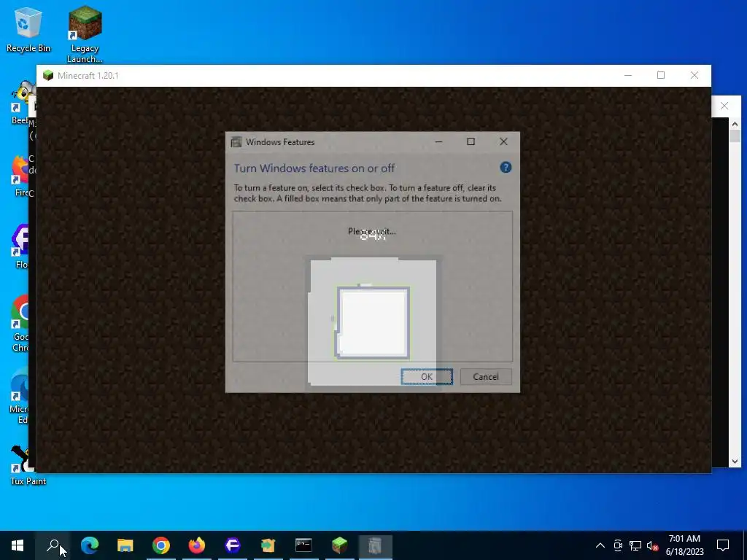
Task: Close the Windows Features dialog
Action: [x=503, y=142]
